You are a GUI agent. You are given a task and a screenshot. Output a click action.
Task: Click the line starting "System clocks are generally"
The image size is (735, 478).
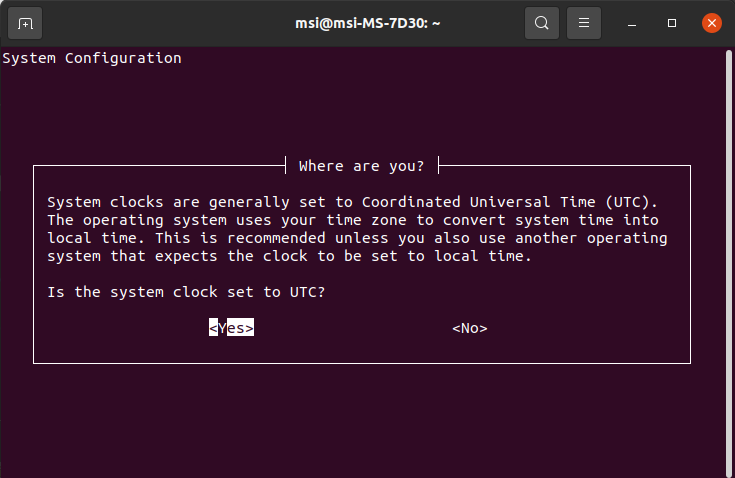(x=352, y=202)
